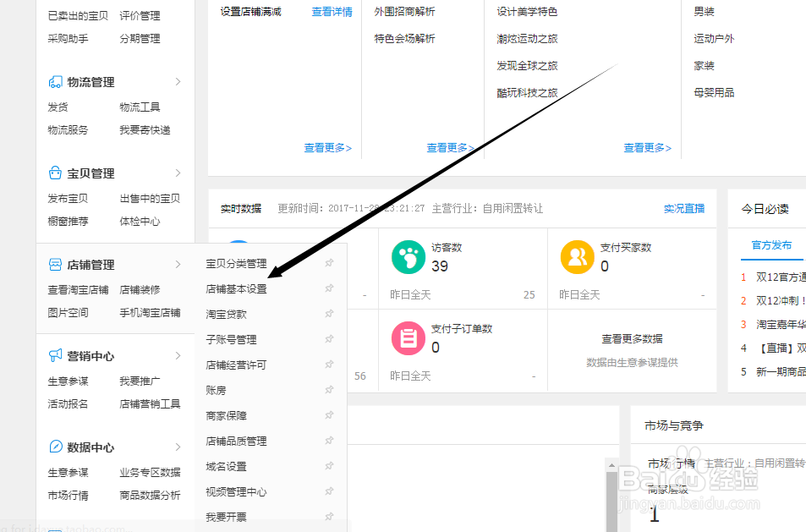
Task: Open 发布宝贝 in the sidebar
Action: [68, 199]
